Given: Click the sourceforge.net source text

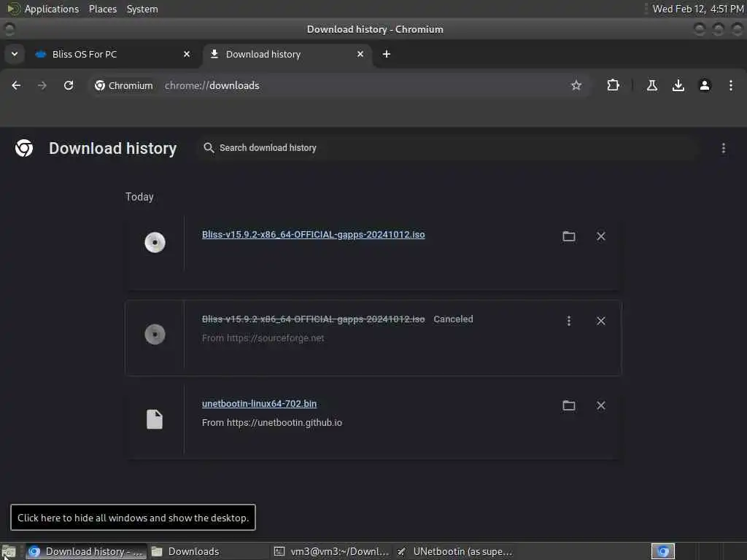Looking at the screenshot, I should 263,338.
